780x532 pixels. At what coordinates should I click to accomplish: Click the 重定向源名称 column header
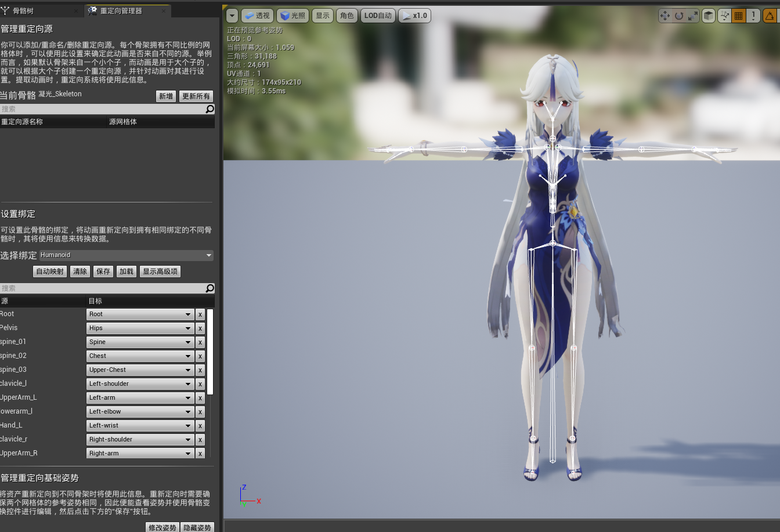click(x=54, y=122)
